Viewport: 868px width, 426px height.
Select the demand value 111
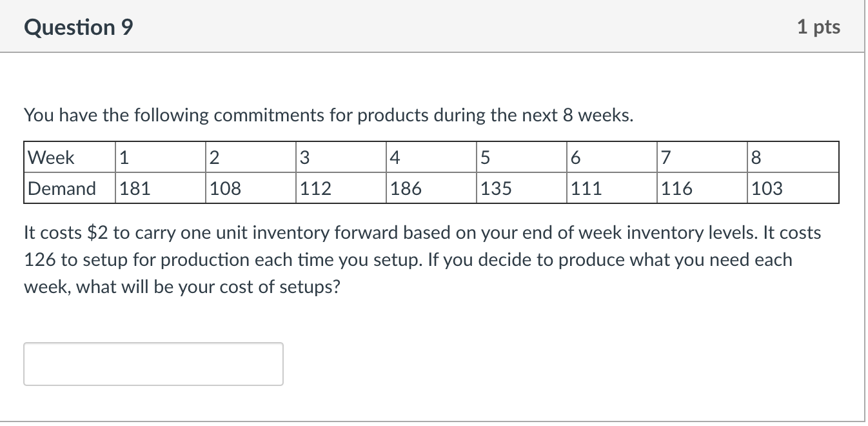coord(586,188)
